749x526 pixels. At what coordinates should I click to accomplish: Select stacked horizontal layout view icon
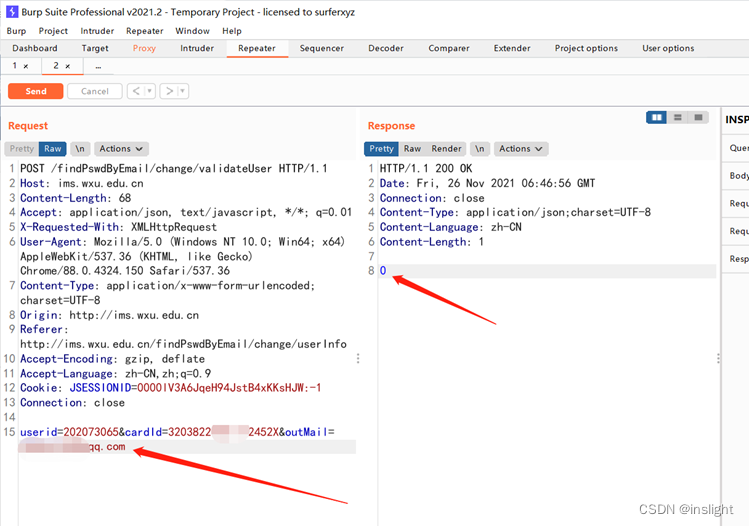click(x=677, y=118)
